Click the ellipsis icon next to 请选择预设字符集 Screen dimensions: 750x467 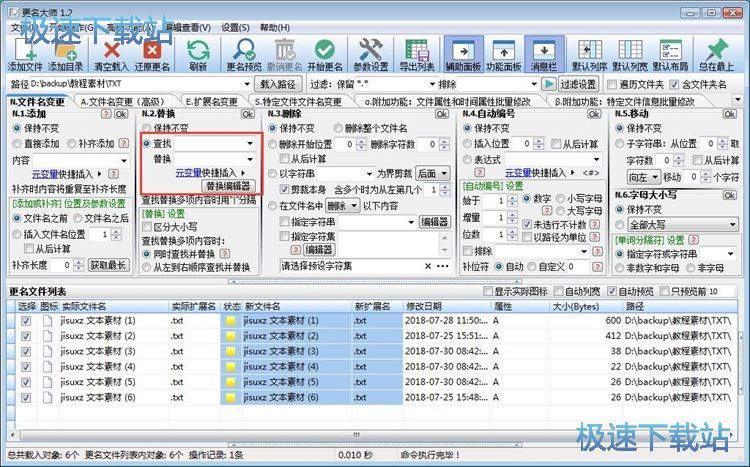point(442,267)
